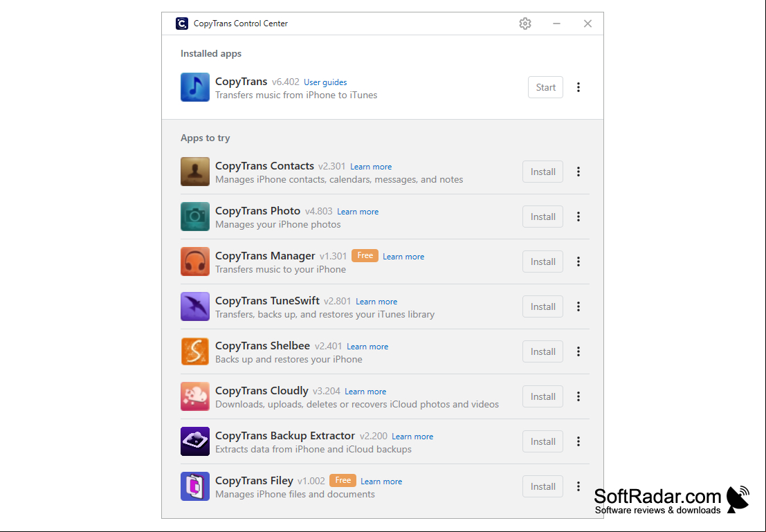Install CopyTrans Photo
The height and width of the screenshot is (532, 766).
pos(542,217)
